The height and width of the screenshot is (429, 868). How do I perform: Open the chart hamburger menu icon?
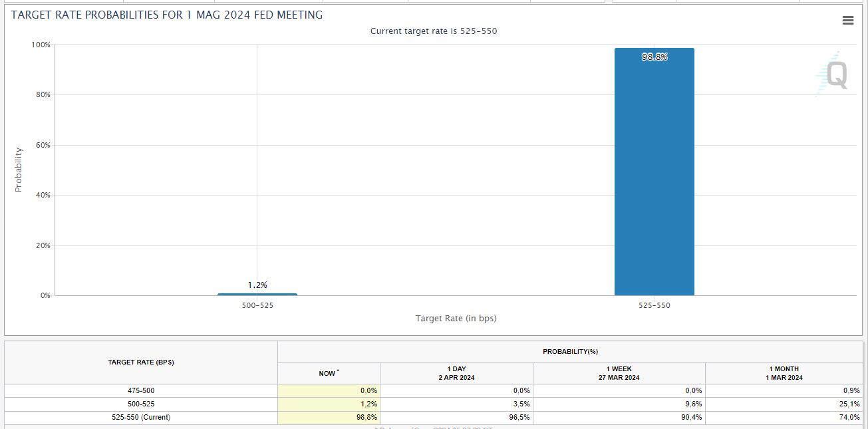pyautogui.click(x=847, y=21)
